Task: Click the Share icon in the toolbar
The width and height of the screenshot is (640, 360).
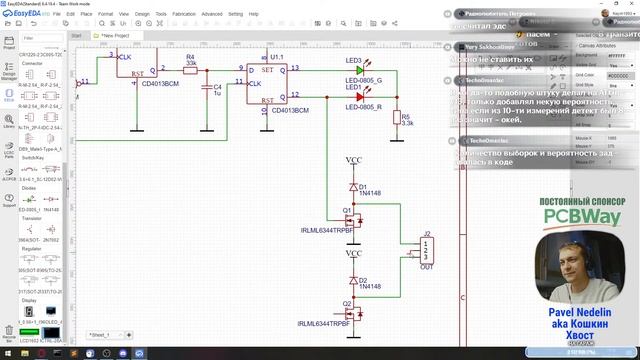Action: click(x=395, y=24)
